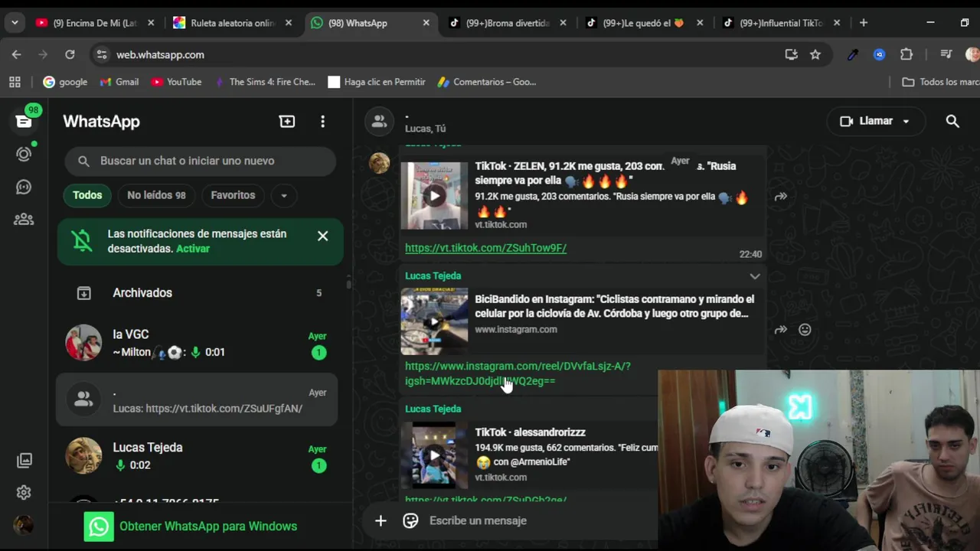Viewport: 980px width, 551px height.
Task: Close the WhatsApp browser tab
Action: click(426, 23)
